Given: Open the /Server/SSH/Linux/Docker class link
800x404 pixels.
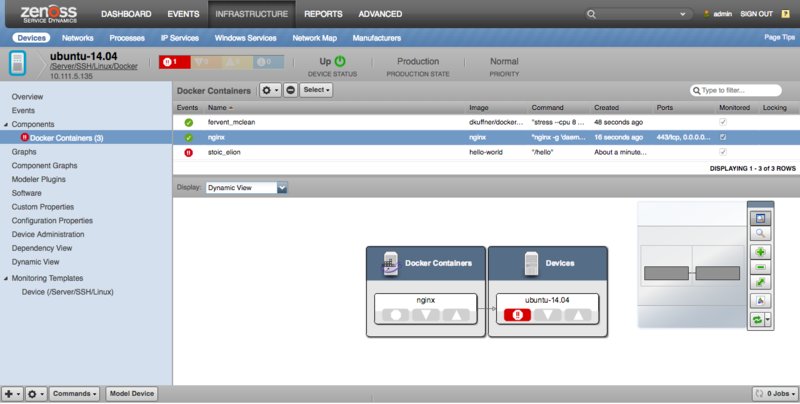Looking at the screenshot, I should coord(93,66).
